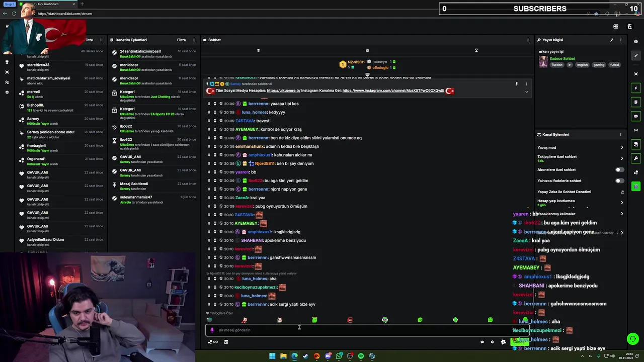644x362 pixels.
Task: Click username SHAHBANI in chat
Action: pos(253,240)
